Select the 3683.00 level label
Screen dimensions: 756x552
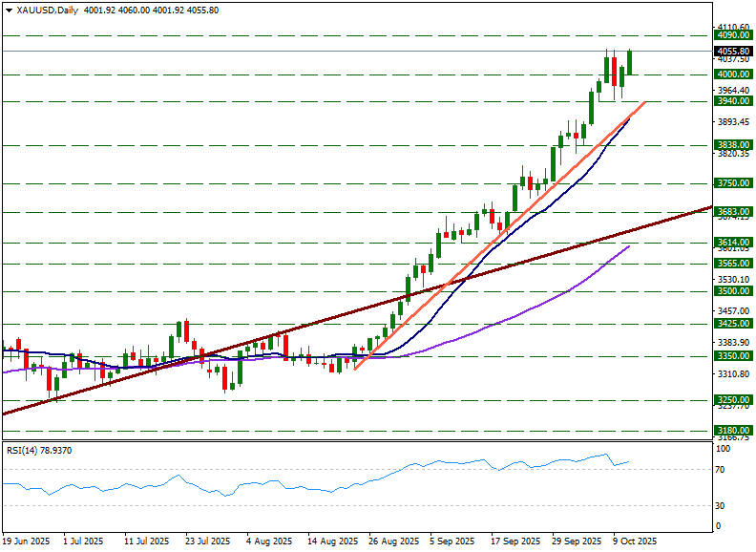pyautogui.click(x=732, y=212)
